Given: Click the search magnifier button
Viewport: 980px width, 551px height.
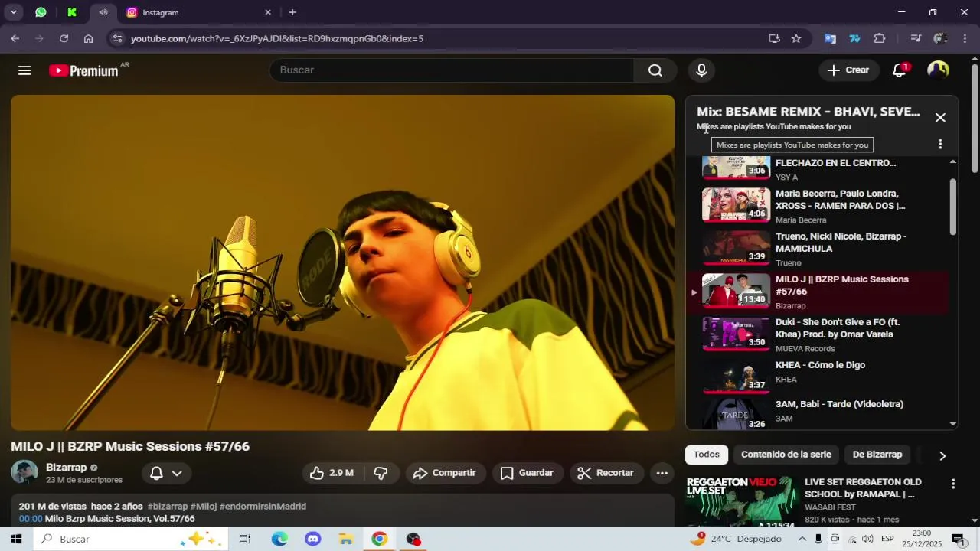Looking at the screenshot, I should (655, 70).
